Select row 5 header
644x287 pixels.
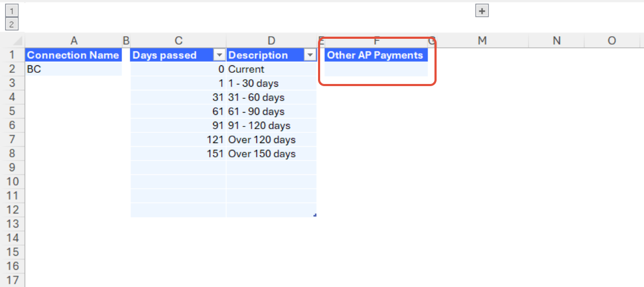click(13, 112)
